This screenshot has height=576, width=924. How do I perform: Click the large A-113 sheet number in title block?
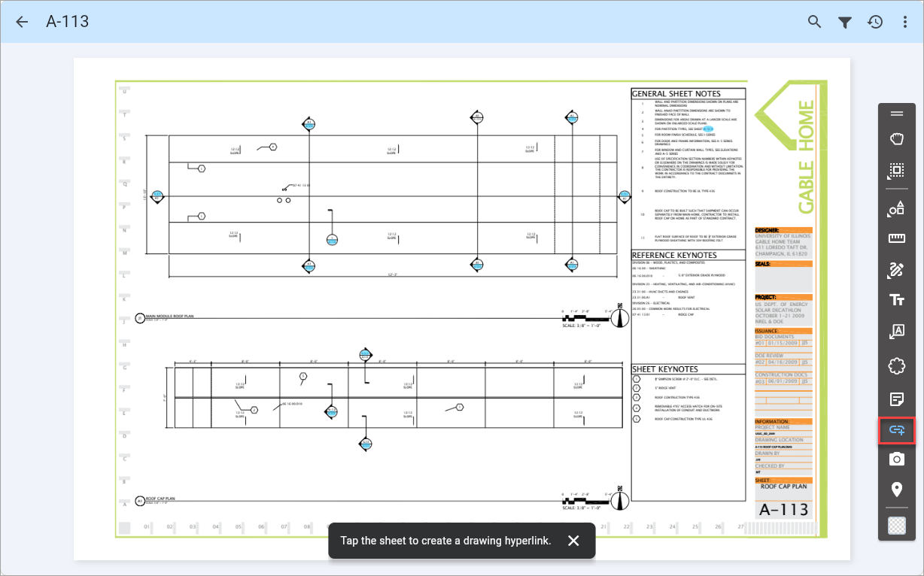click(x=785, y=509)
